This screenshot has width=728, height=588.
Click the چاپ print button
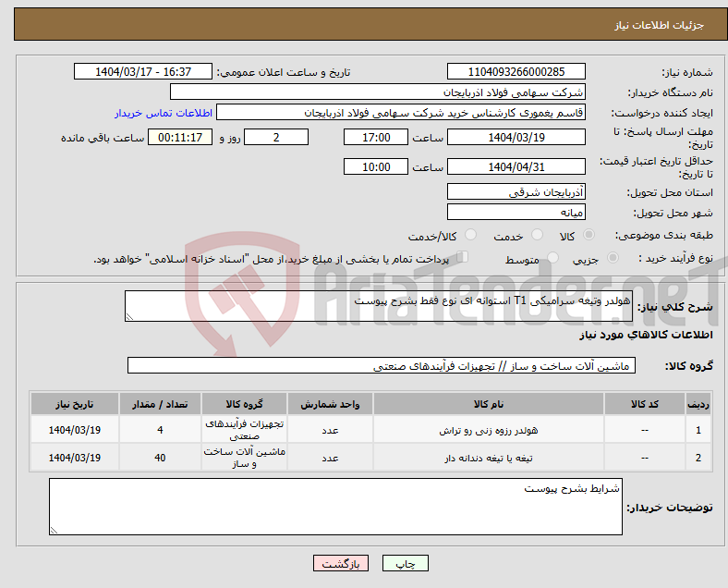tap(406, 563)
